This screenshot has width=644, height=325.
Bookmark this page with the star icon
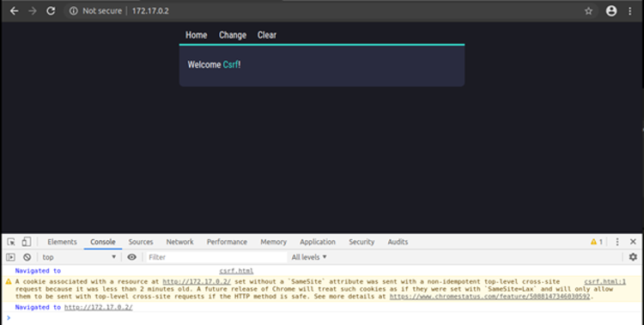pos(588,11)
